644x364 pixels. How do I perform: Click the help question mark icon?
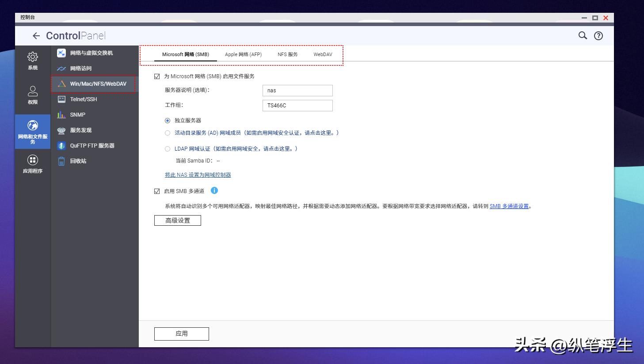pyautogui.click(x=598, y=35)
